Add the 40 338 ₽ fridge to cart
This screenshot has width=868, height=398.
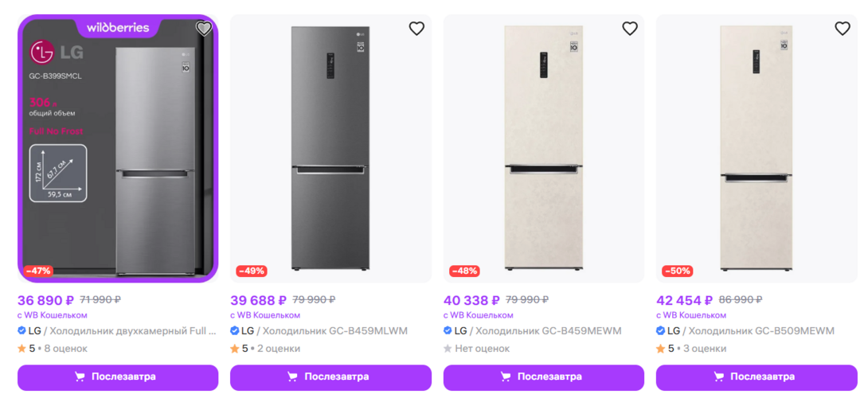click(x=544, y=377)
